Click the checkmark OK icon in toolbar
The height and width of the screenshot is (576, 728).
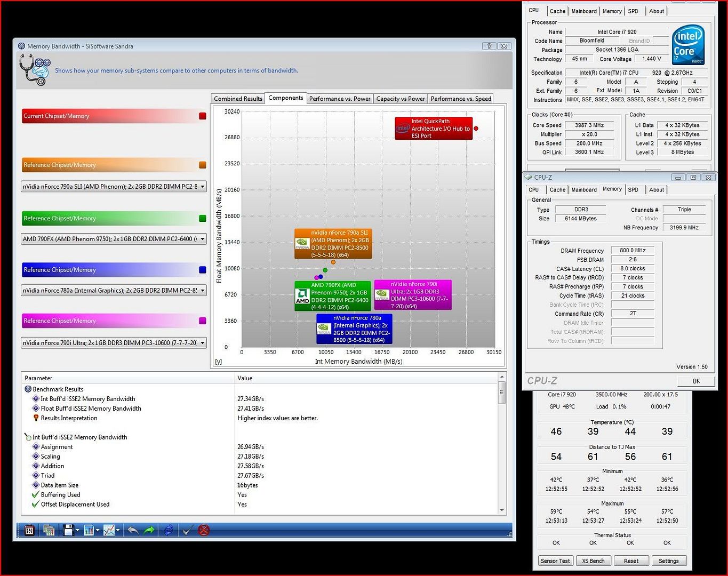point(187,530)
